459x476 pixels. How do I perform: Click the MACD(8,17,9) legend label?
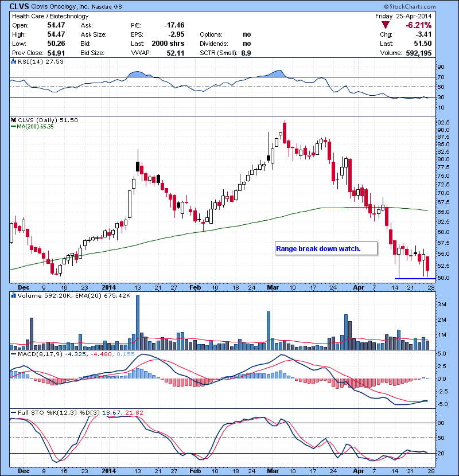(41, 354)
